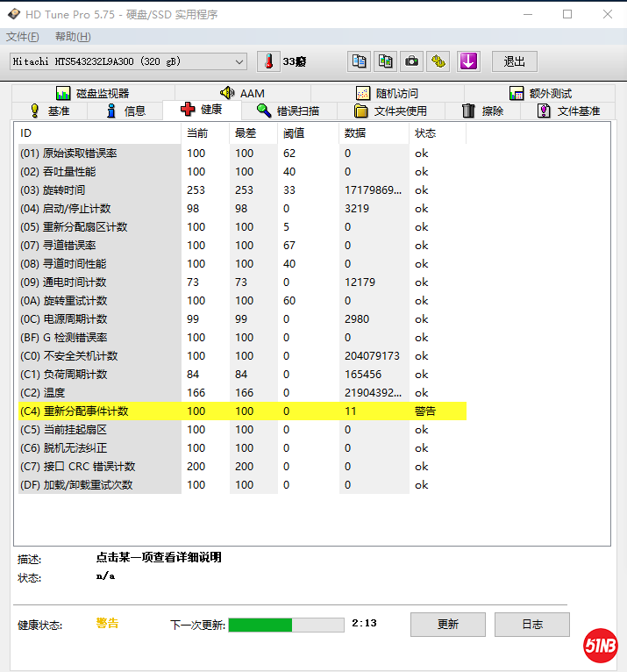Open the 文件(F) menu

[x=23, y=37]
